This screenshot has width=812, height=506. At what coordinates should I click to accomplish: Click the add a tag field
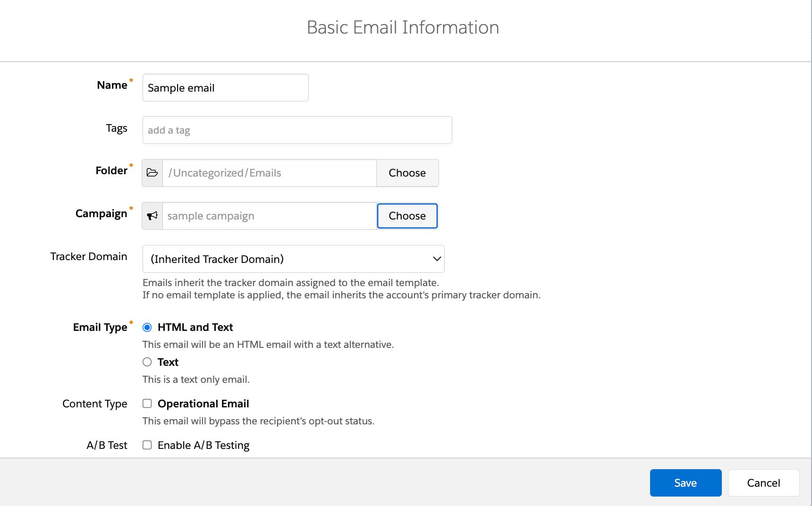(296, 130)
